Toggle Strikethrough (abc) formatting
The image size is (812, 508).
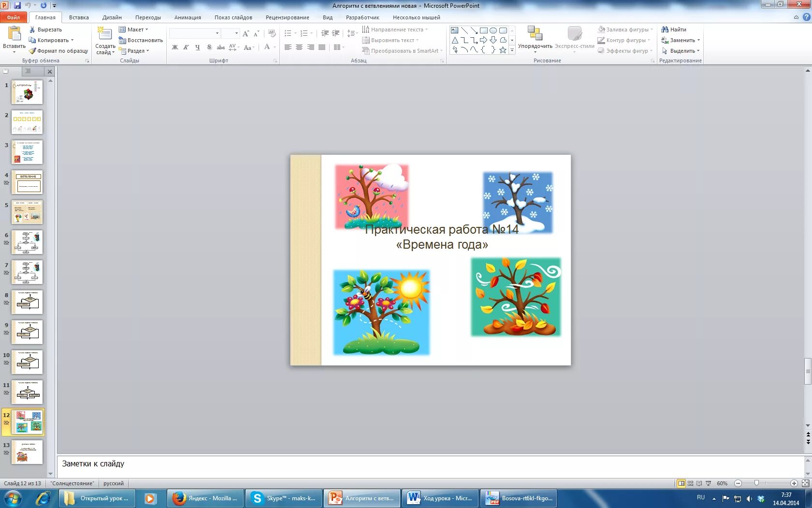click(x=220, y=47)
